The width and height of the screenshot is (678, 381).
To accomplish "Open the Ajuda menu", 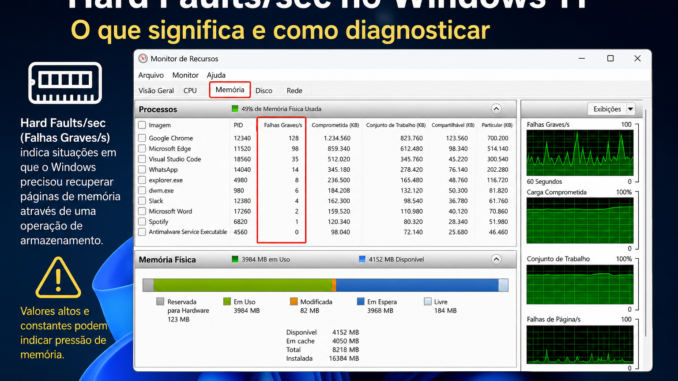I will pos(216,75).
